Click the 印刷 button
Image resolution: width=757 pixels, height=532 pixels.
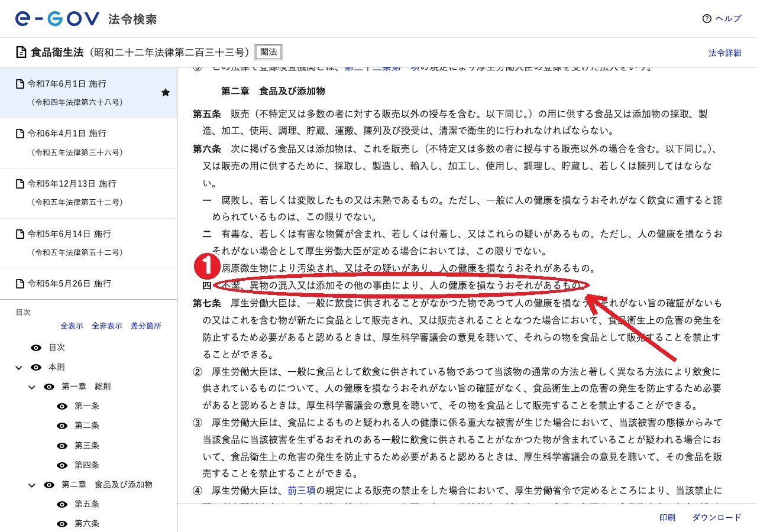click(x=667, y=517)
